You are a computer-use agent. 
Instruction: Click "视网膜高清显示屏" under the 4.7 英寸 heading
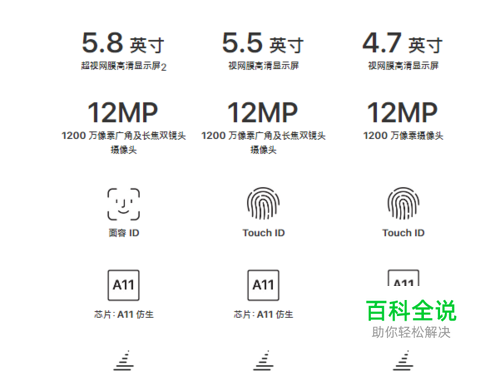403,66
